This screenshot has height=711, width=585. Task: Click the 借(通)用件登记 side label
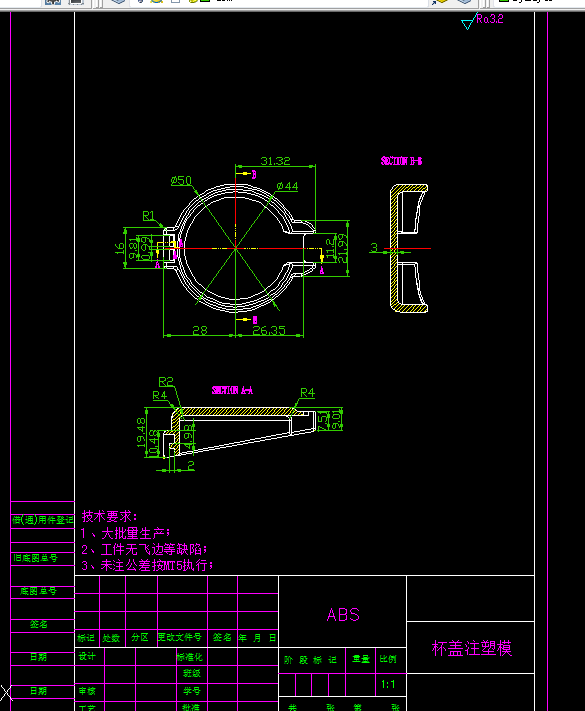click(43, 520)
